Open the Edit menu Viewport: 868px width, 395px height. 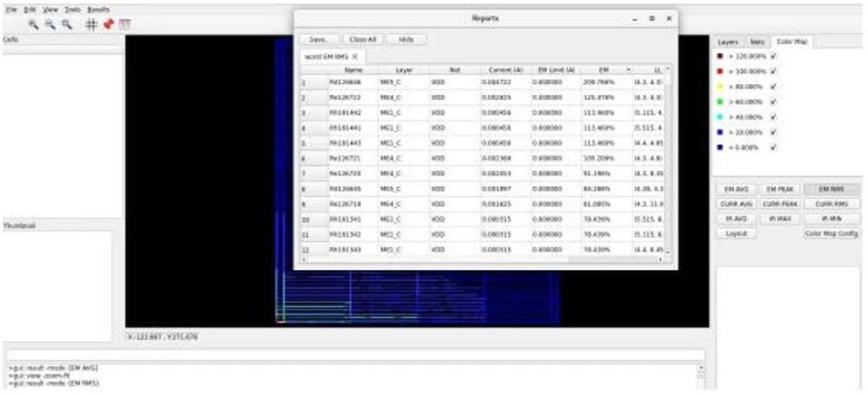[29, 10]
